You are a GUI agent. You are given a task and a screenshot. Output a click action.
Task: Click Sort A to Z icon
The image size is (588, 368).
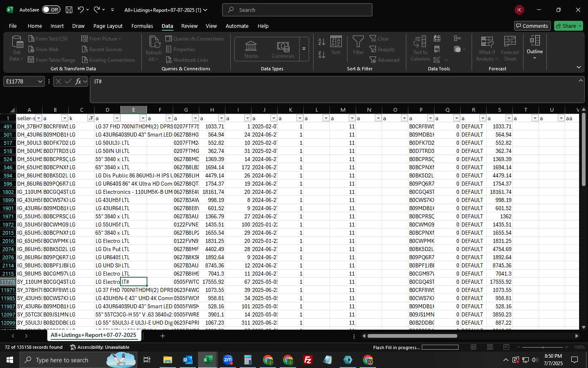click(x=322, y=42)
